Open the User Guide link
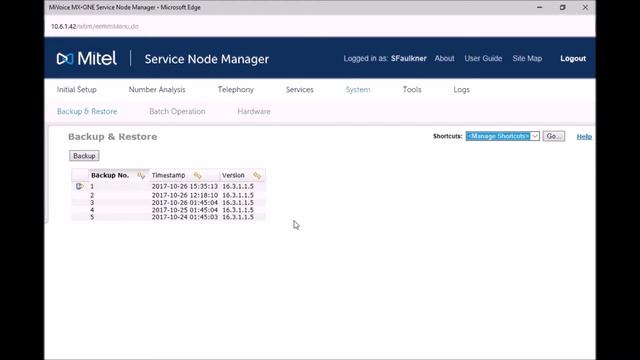The width and height of the screenshot is (640, 360). tap(483, 58)
